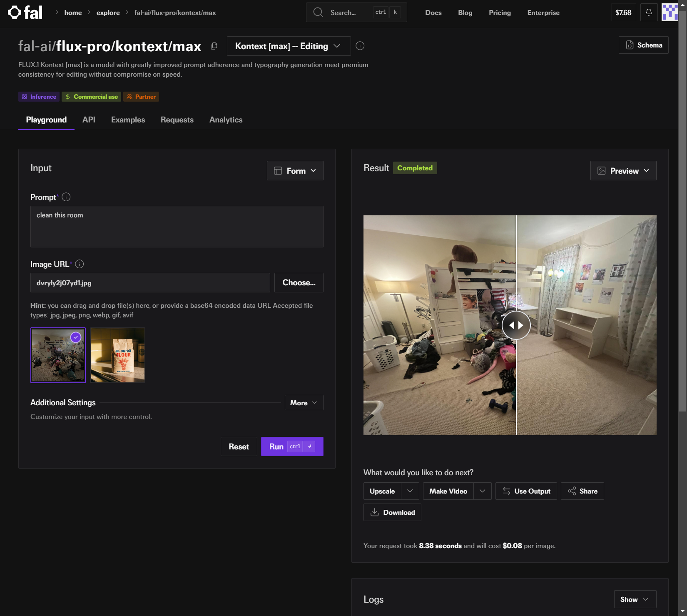Click the Download arrow icon
The image size is (687, 616).
(x=374, y=512)
